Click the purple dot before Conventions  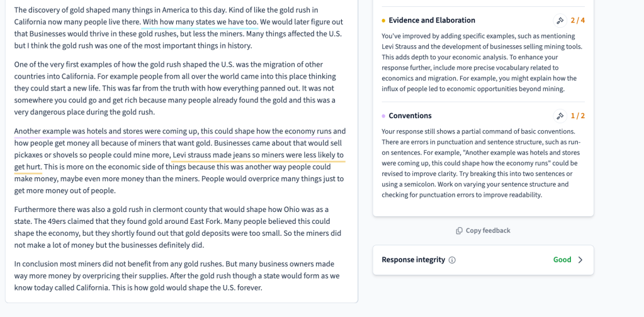click(x=384, y=116)
